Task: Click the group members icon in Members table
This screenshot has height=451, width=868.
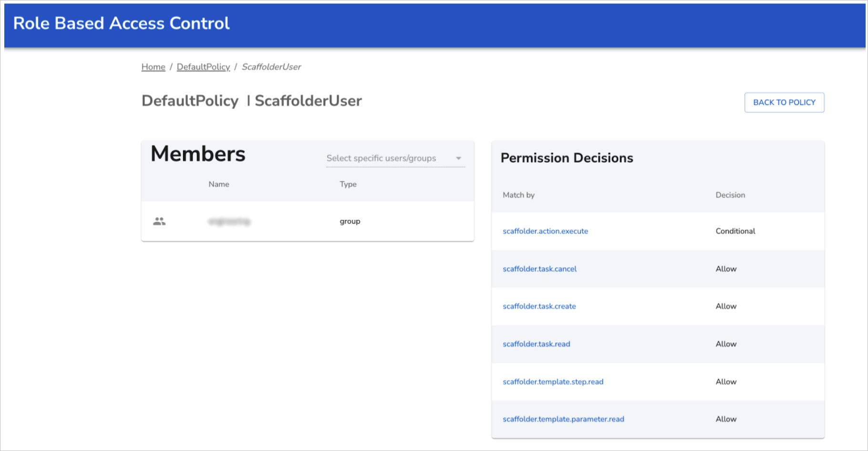Action: tap(159, 220)
